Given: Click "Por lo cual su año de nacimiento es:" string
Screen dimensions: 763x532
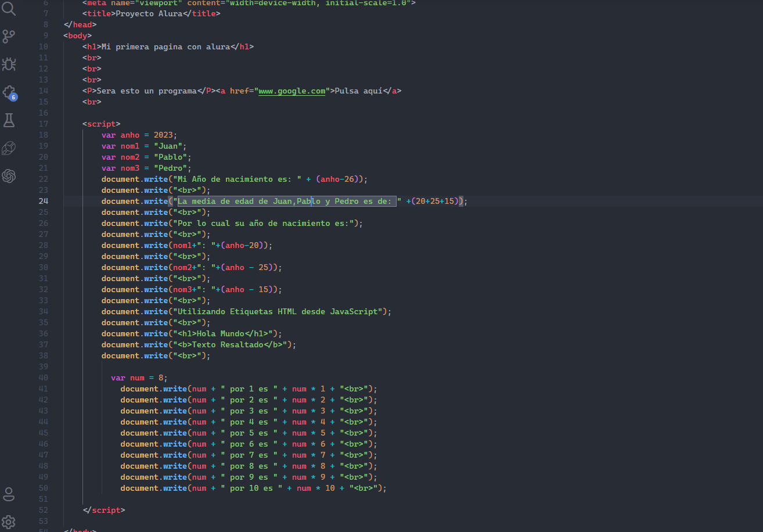Looking at the screenshot, I should (x=264, y=223).
